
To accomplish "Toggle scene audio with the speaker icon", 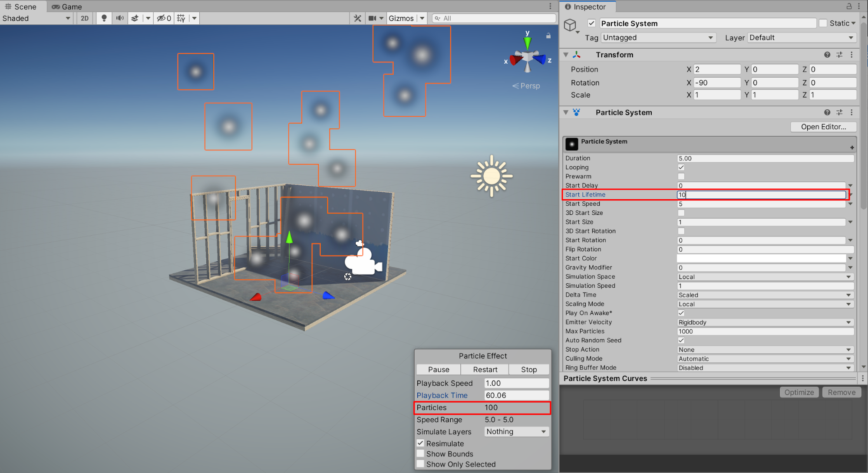I will [120, 18].
